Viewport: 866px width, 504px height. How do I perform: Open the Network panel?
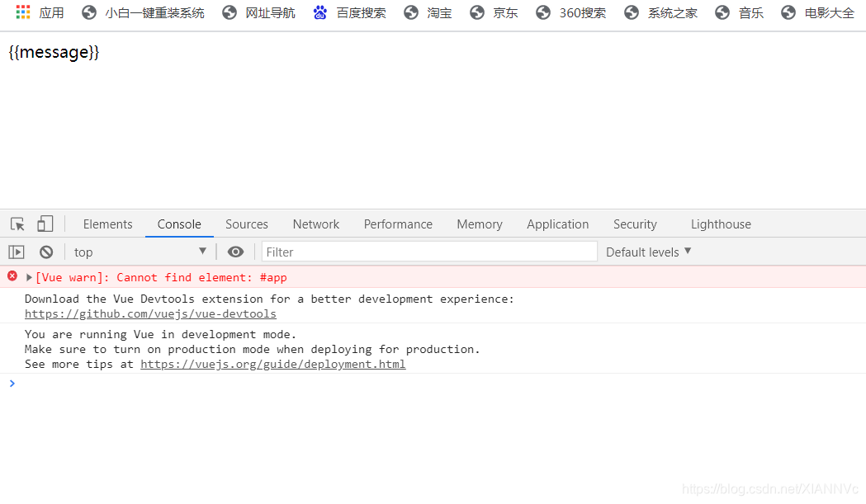coord(315,224)
